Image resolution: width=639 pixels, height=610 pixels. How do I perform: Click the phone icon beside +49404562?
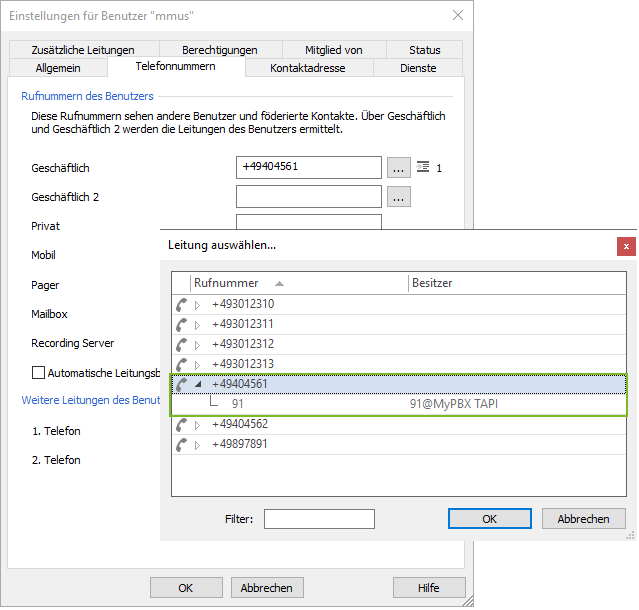[x=181, y=424]
